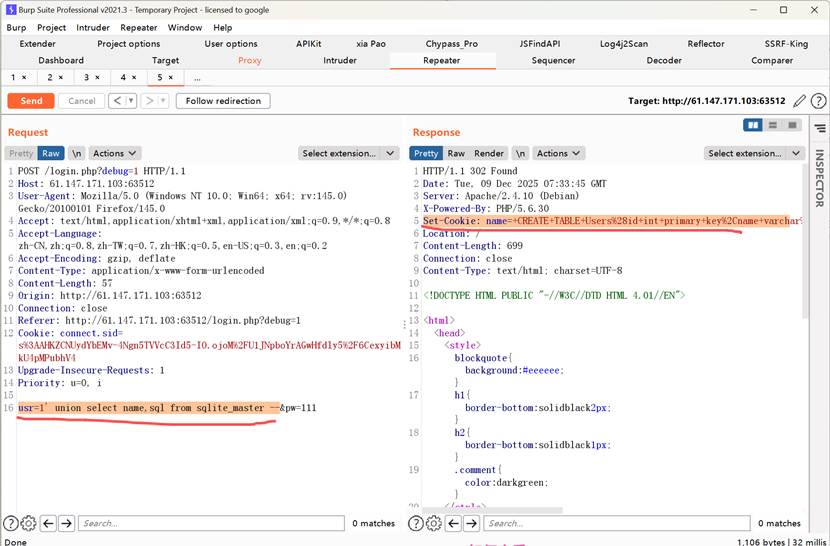Open the SSRF-King extension tab
This screenshot has width=830, height=546.
[x=786, y=44]
